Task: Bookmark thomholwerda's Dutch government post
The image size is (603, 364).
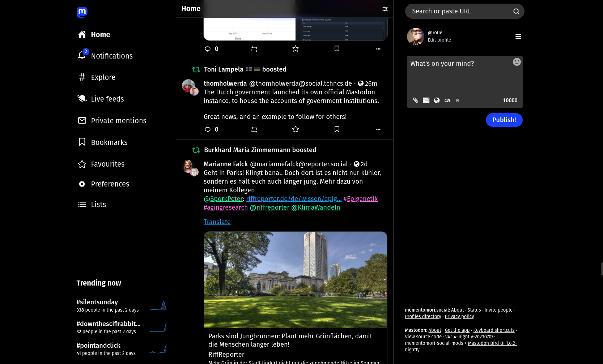Action: [x=337, y=129]
